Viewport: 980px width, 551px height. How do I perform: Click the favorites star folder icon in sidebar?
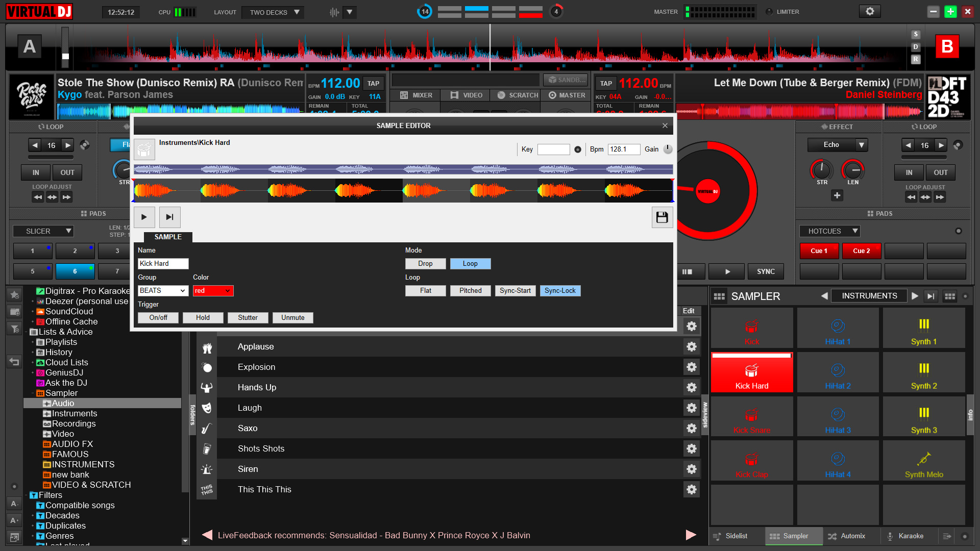tap(14, 294)
